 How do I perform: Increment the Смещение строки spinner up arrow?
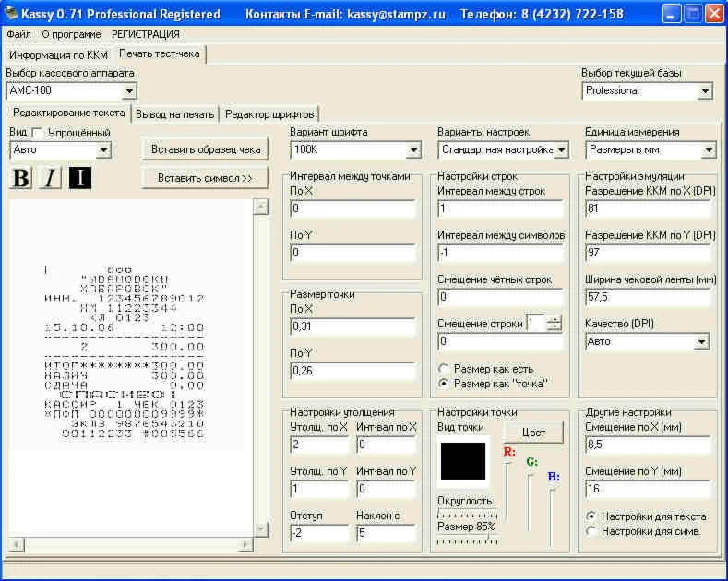coord(554,318)
